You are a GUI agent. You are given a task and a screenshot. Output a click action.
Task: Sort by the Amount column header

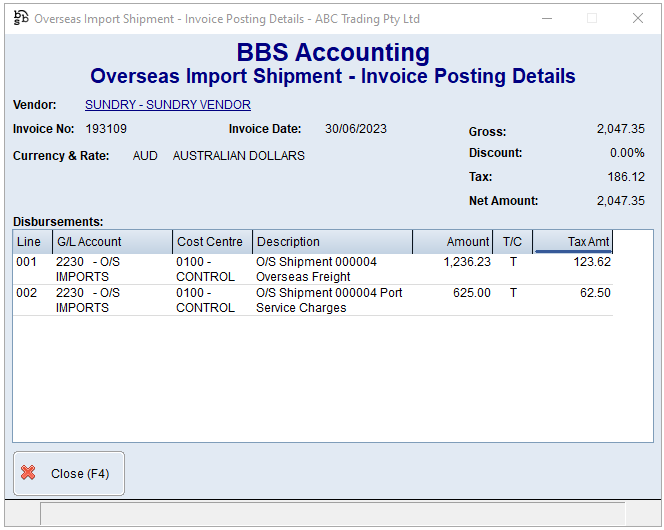pos(453,242)
